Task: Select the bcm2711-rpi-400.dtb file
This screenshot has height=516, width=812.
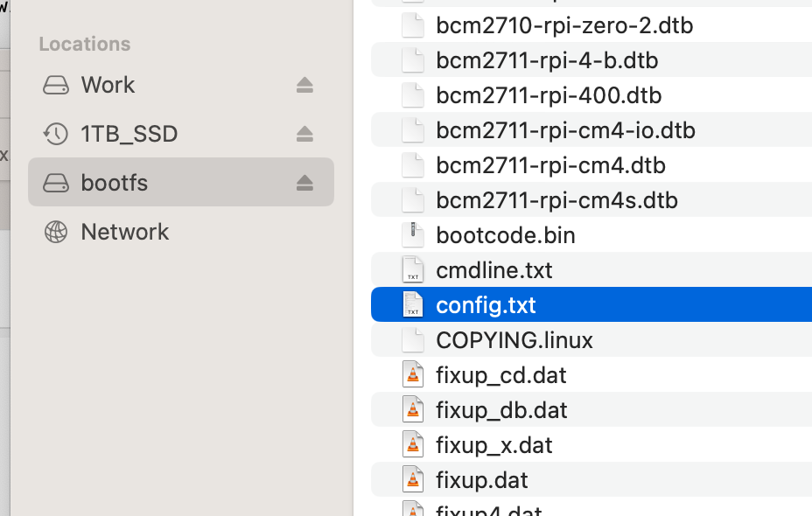Action: pyautogui.click(x=549, y=95)
